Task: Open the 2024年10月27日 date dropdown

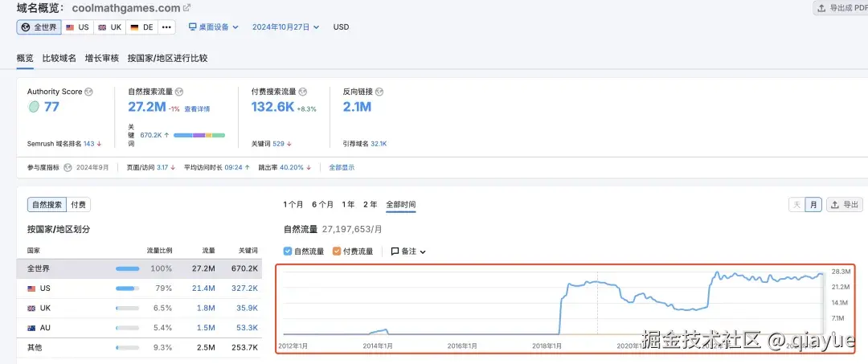Action: pyautogui.click(x=285, y=27)
